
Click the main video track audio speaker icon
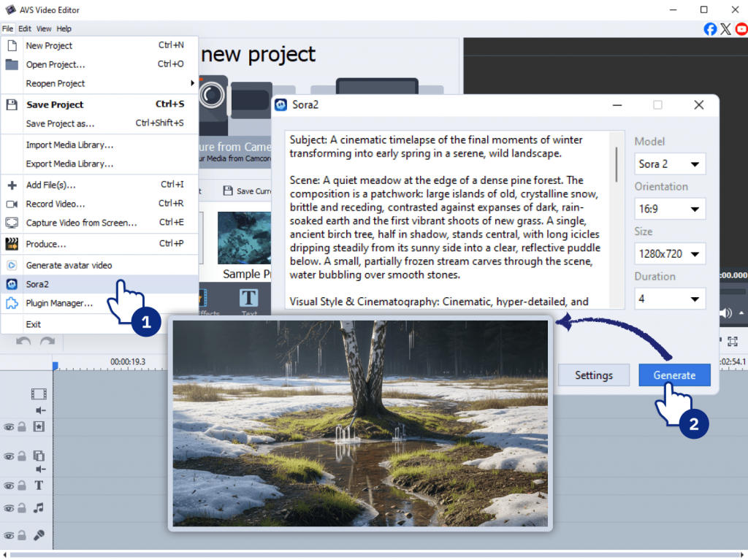pos(41,410)
